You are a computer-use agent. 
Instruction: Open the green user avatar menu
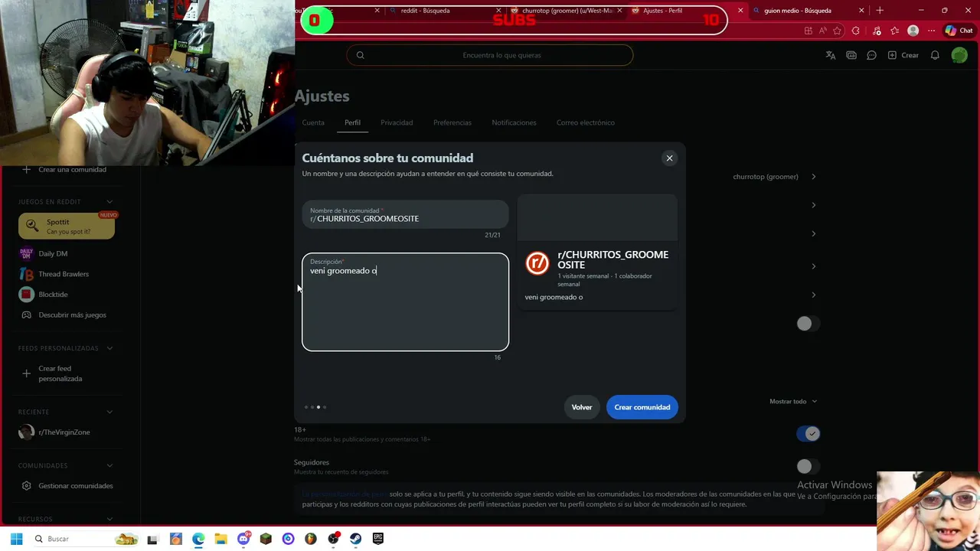(x=959, y=55)
